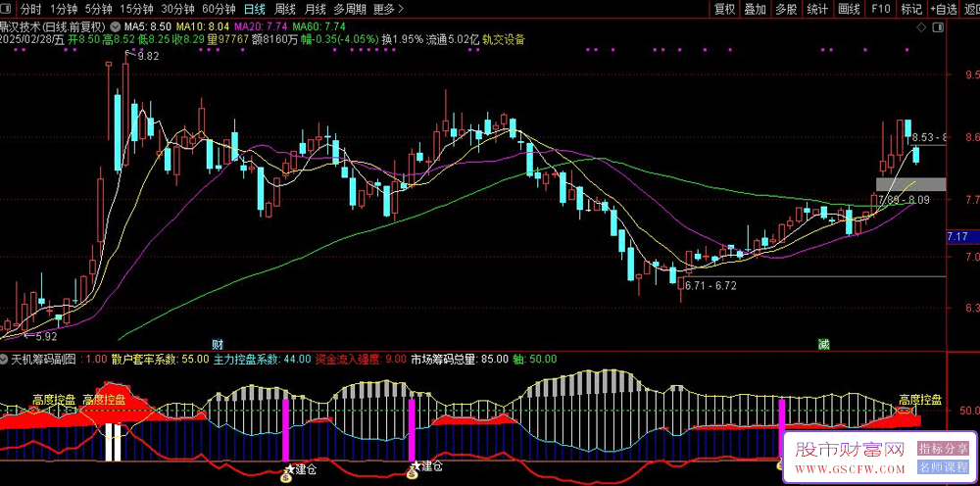
Task: Click the 资金流入强度 indicator value
Action: 361,360
